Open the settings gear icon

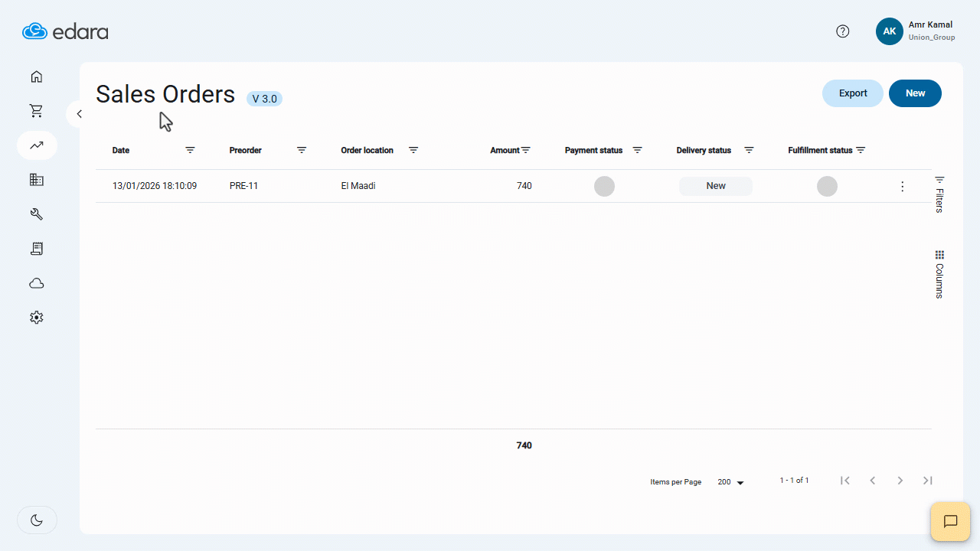[36, 317]
